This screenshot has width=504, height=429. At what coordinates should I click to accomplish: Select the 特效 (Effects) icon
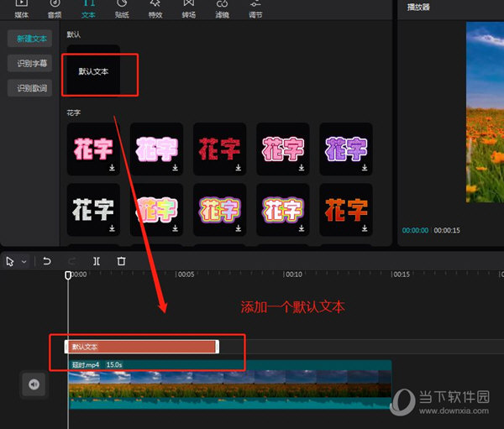coord(155,8)
